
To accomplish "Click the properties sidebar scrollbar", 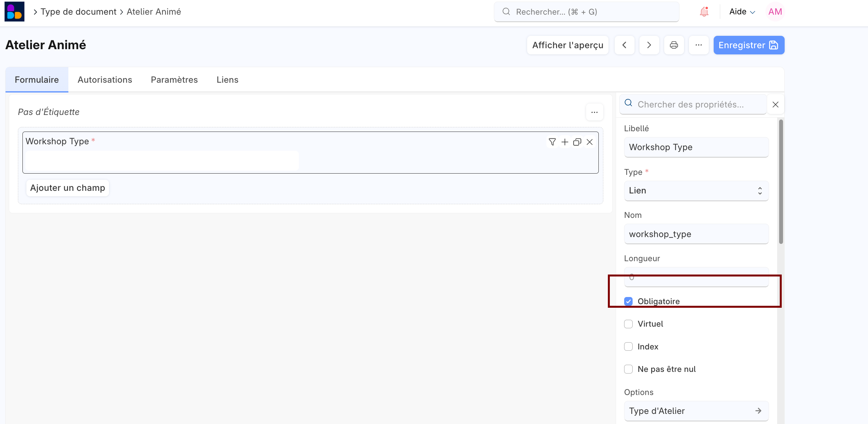I will 781,182.
